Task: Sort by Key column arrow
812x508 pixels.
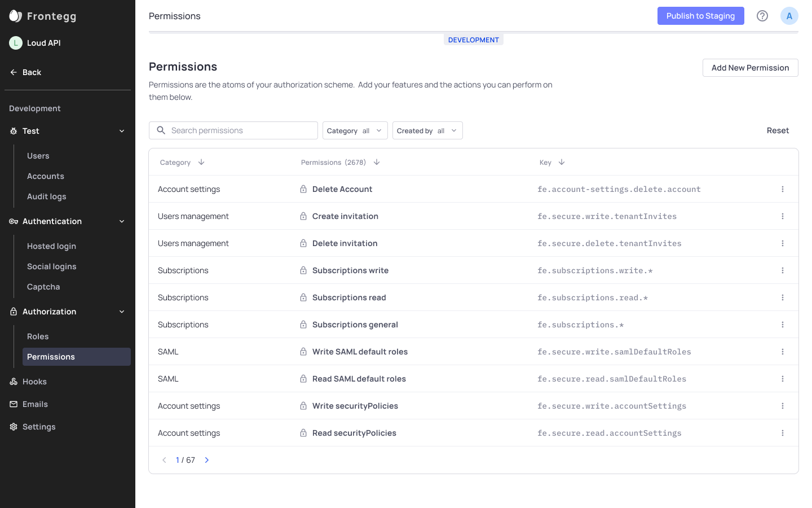Action: pyautogui.click(x=562, y=162)
